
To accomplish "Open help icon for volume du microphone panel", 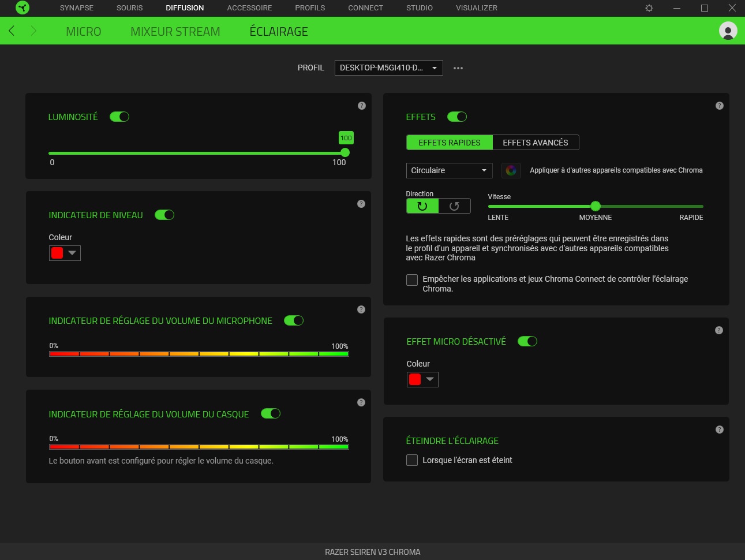I will [361, 309].
